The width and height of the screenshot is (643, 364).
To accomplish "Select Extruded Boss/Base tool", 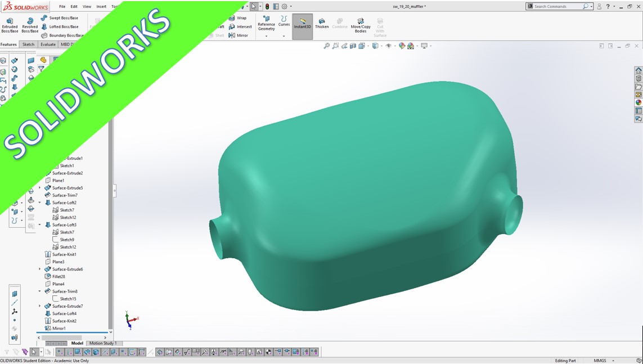I will pos(10,25).
